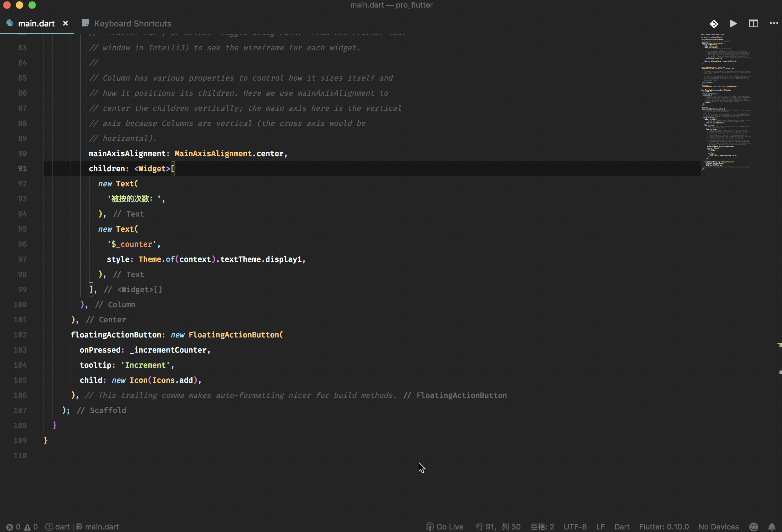Viewport: 782px width, 532px height.
Task: Click the 行 91, 列 30 cursor position indicator
Action: 498,527
